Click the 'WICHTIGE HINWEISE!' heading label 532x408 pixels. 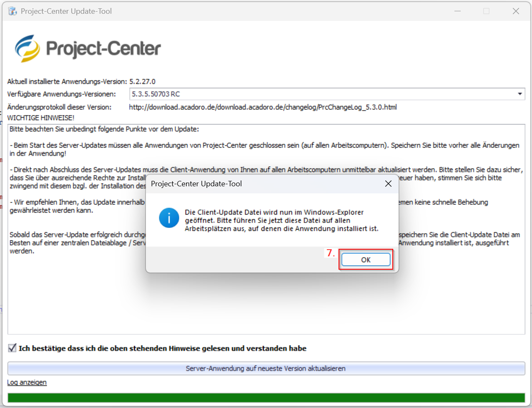point(41,118)
